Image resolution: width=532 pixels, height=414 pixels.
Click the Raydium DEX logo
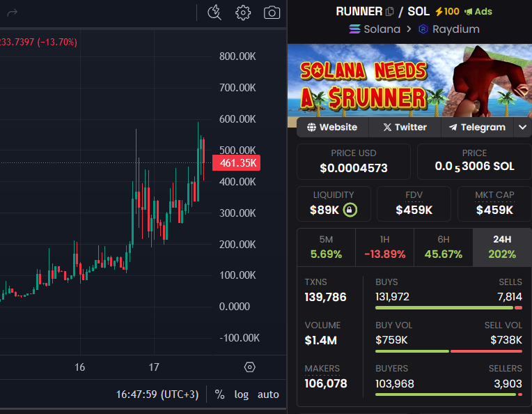[x=423, y=29]
